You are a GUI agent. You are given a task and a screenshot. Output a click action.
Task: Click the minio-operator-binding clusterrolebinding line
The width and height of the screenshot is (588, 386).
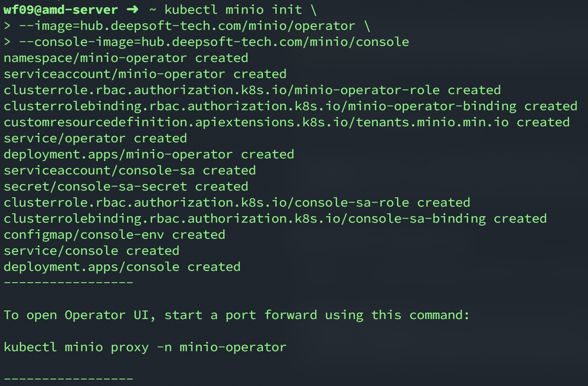point(291,106)
